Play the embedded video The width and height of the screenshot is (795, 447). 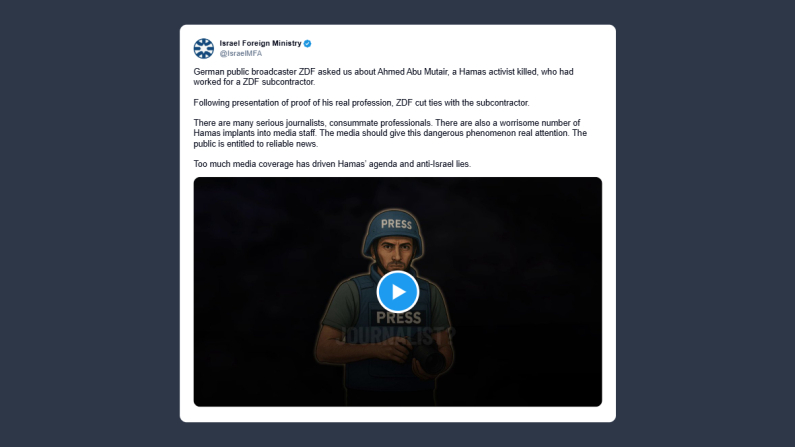398,292
